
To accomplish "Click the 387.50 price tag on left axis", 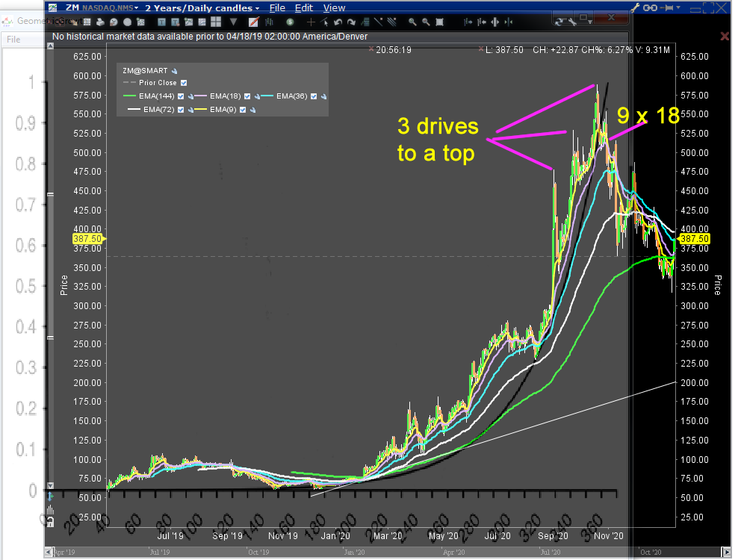I will coord(88,239).
